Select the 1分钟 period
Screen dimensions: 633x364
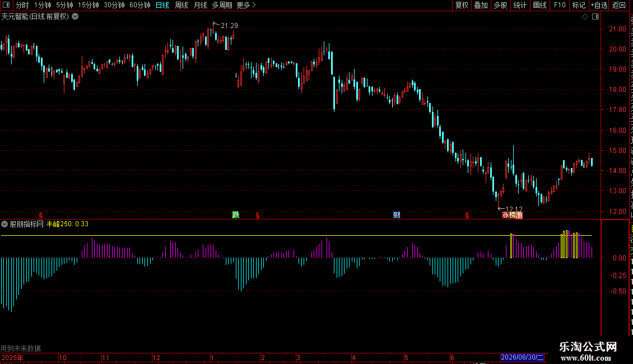[43, 5]
